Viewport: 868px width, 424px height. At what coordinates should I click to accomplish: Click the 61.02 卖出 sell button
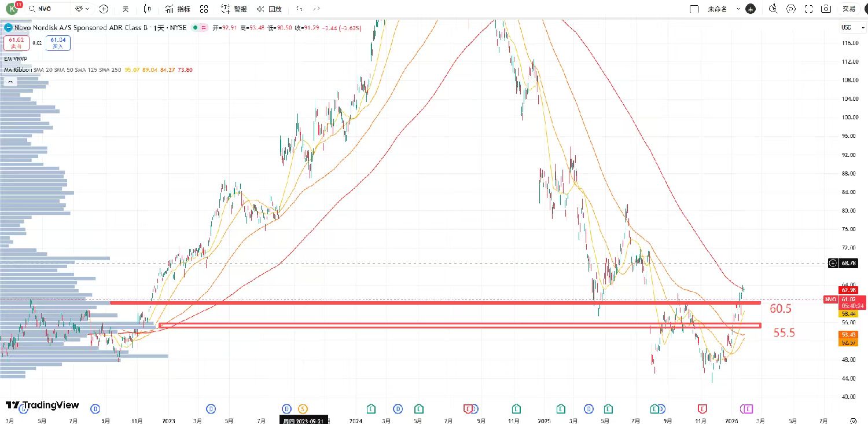(x=15, y=42)
